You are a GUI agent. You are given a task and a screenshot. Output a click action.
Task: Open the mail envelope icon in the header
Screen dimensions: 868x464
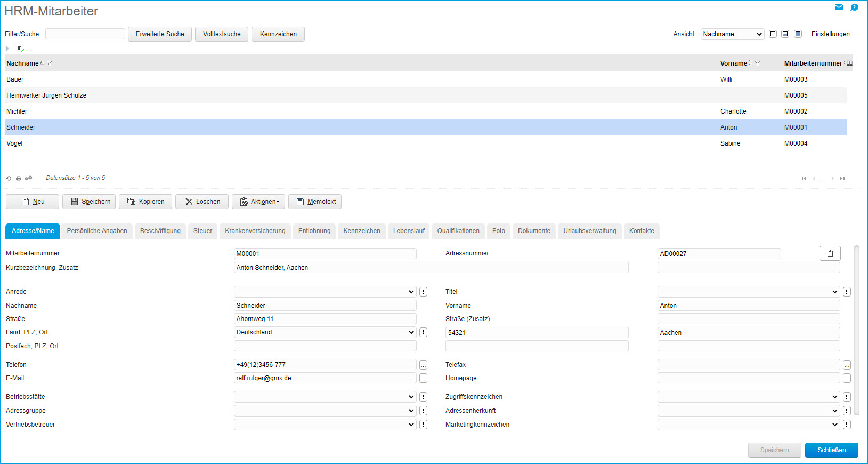[839, 7]
